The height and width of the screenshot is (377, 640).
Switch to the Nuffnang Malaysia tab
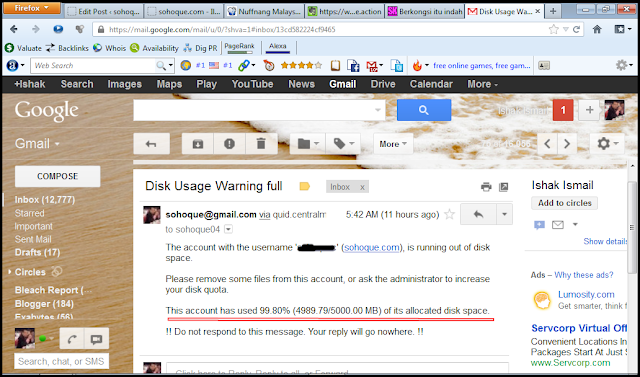point(264,11)
